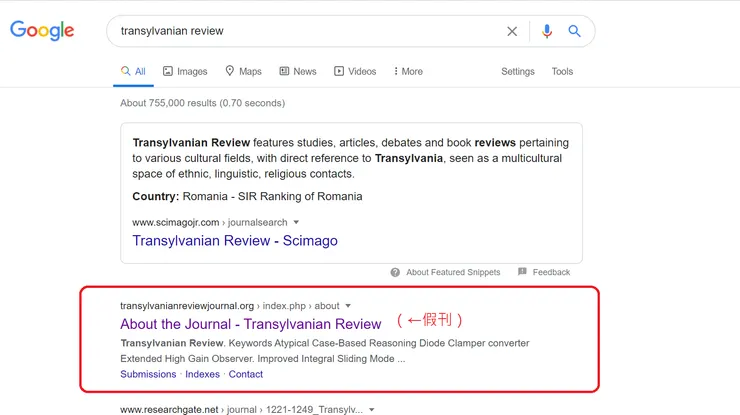Click the About Featured Snippets help icon
The image size is (740, 415).
pyautogui.click(x=396, y=272)
